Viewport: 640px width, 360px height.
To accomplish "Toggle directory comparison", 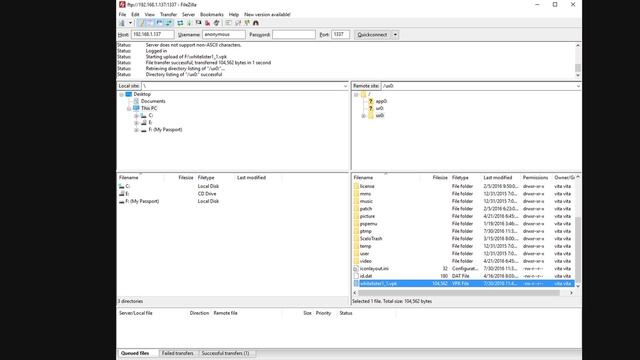I will coord(238,23).
